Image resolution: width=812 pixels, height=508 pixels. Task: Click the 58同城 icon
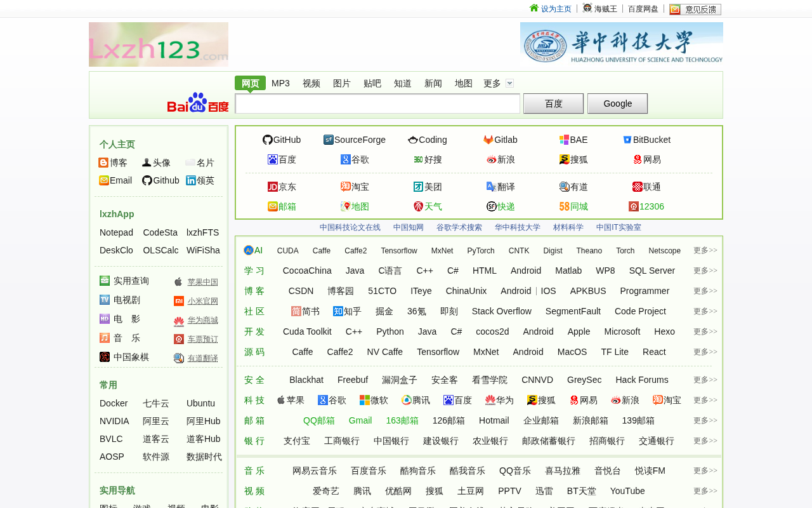click(564, 206)
